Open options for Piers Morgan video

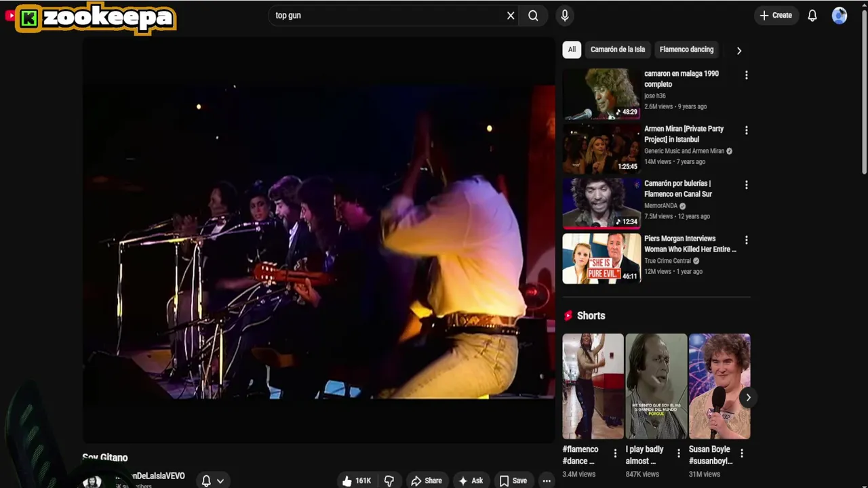[747, 240]
